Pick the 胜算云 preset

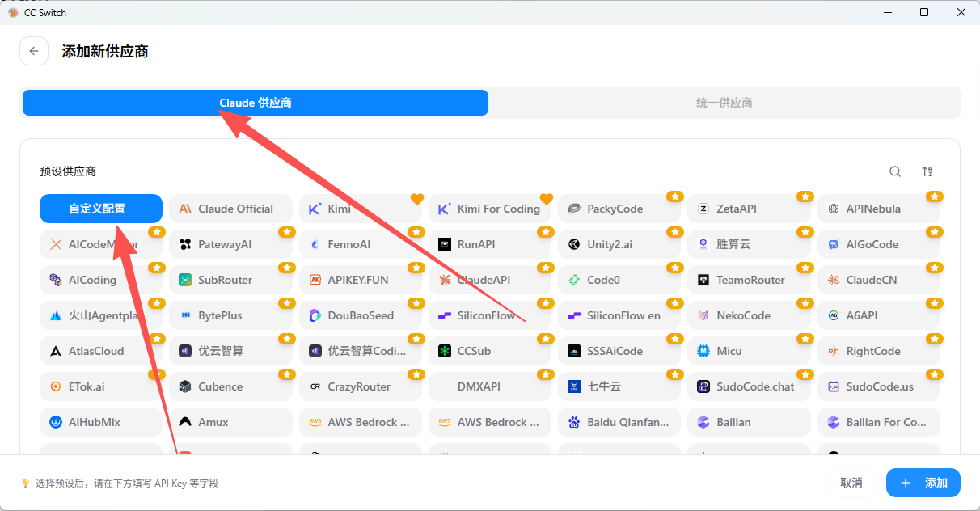[x=750, y=244]
